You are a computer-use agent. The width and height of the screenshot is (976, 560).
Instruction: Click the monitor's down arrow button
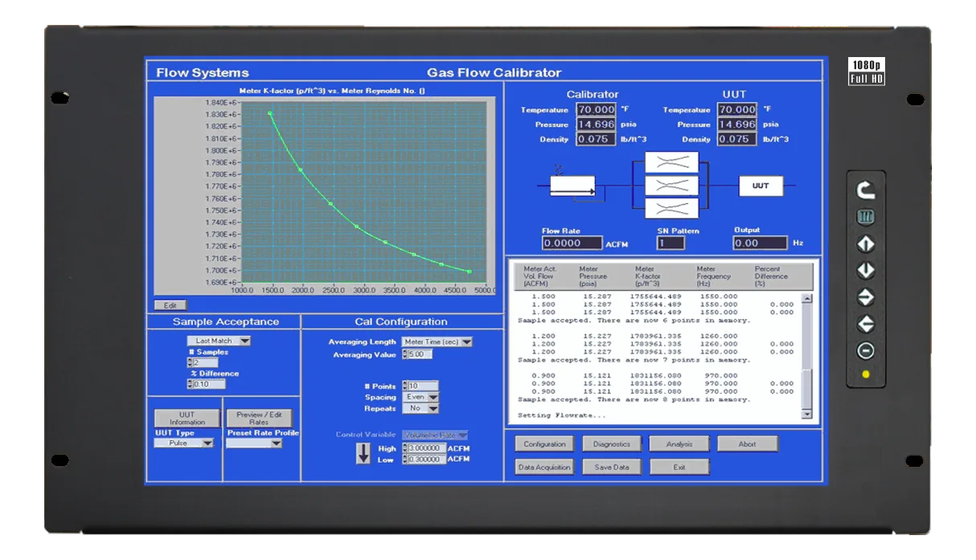pos(866,271)
